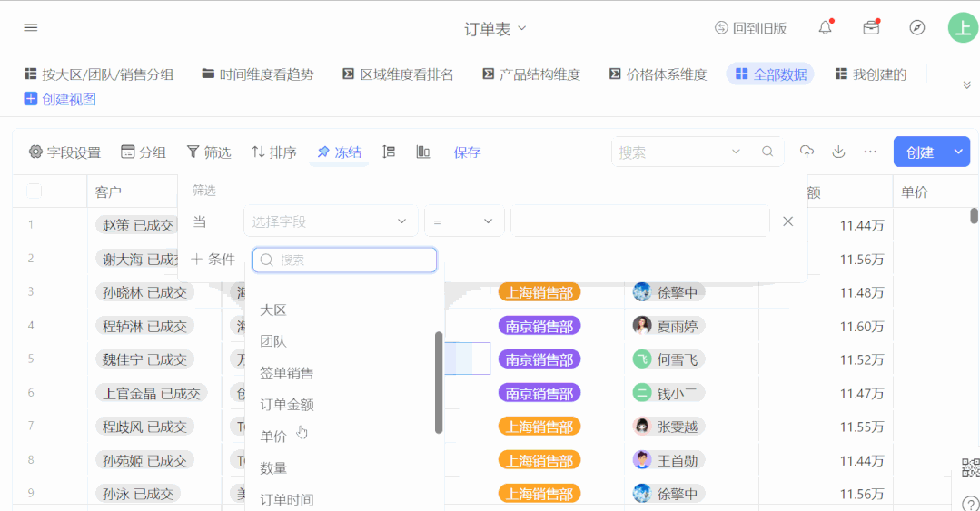This screenshot has height=511, width=980.
Task: Click the notification bell icon
Action: (x=825, y=28)
